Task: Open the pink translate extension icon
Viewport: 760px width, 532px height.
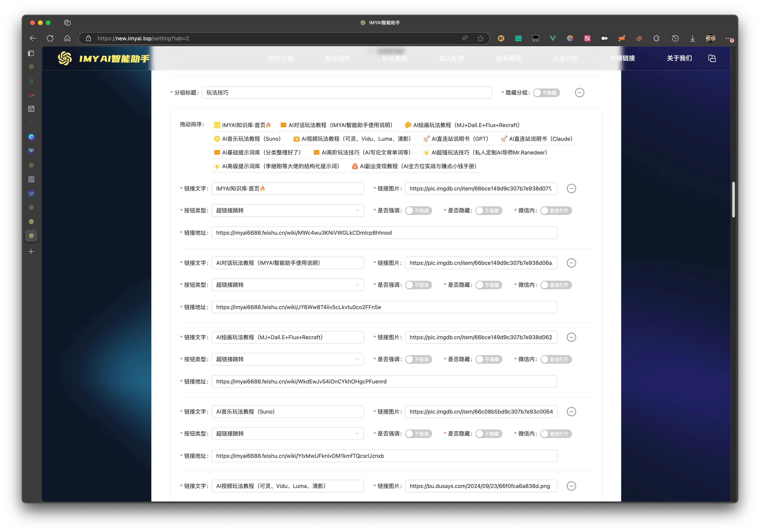Action: 587,38
